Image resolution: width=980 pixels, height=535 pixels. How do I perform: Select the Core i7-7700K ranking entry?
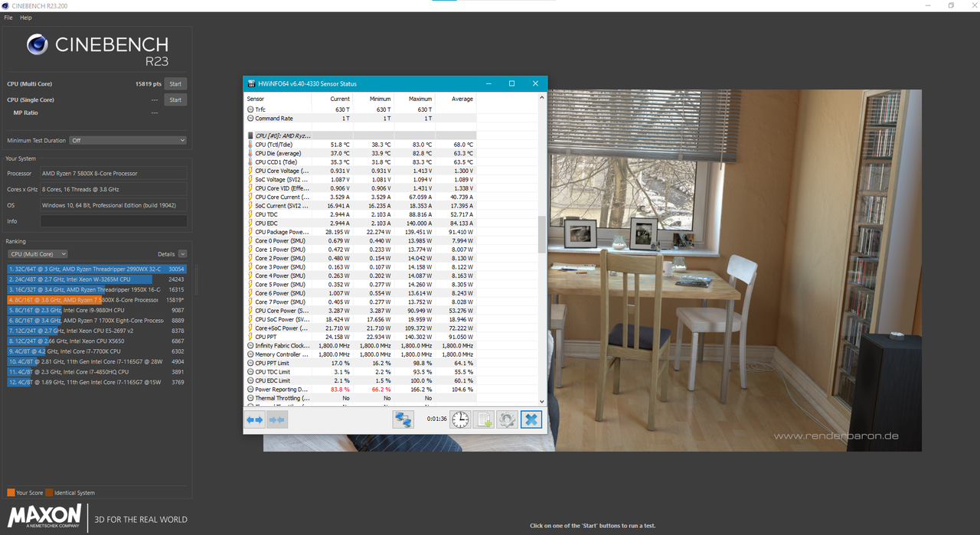[x=96, y=351]
